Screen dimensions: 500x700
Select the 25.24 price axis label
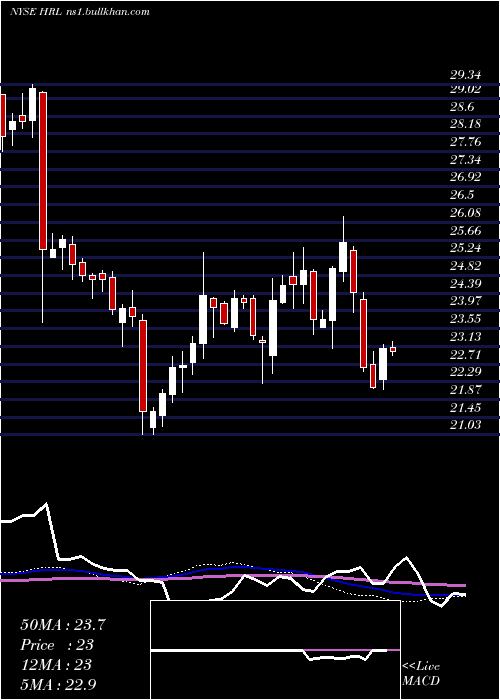[465, 248]
